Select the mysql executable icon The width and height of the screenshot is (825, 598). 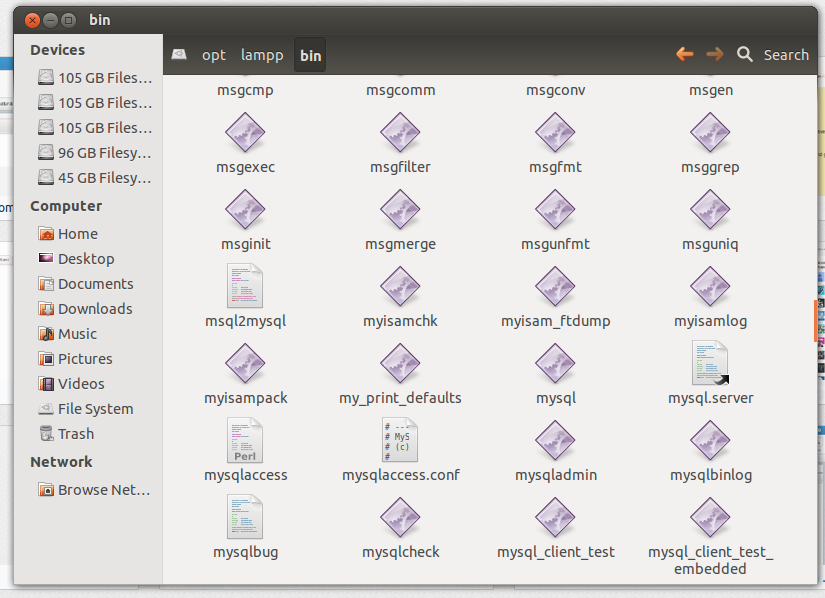tap(555, 363)
